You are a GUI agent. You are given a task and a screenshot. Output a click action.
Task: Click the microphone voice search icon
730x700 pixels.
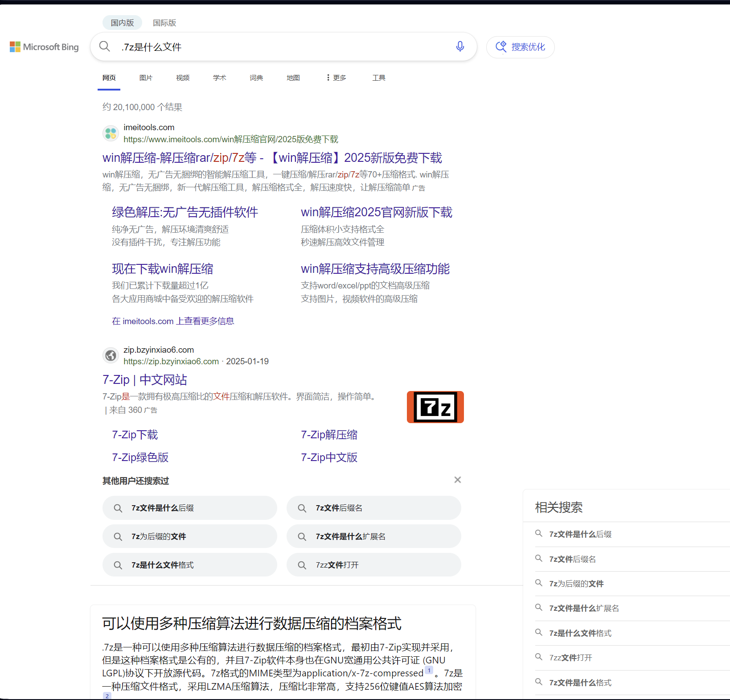point(460,46)
